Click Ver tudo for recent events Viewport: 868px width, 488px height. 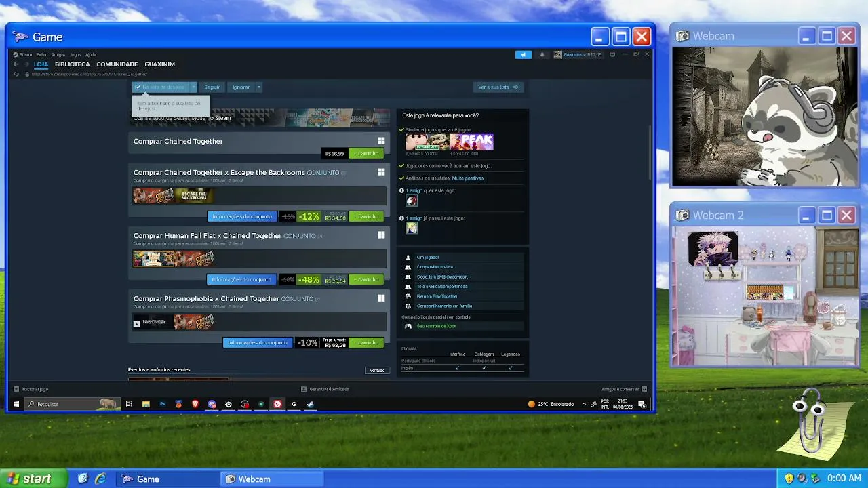378,370
